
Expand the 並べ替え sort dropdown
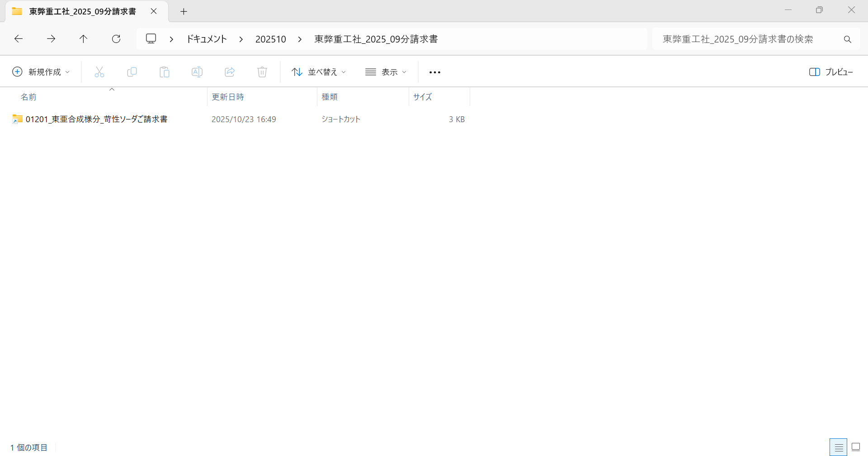[319, 72]
